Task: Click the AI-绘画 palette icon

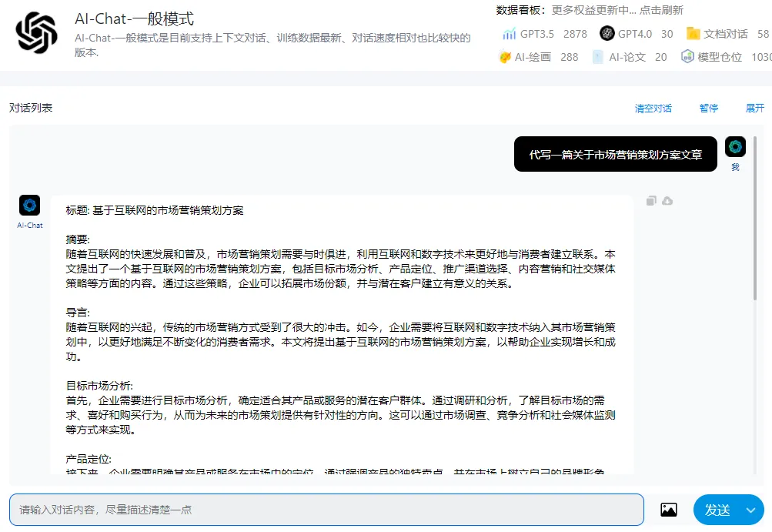Action: (505, 57)
